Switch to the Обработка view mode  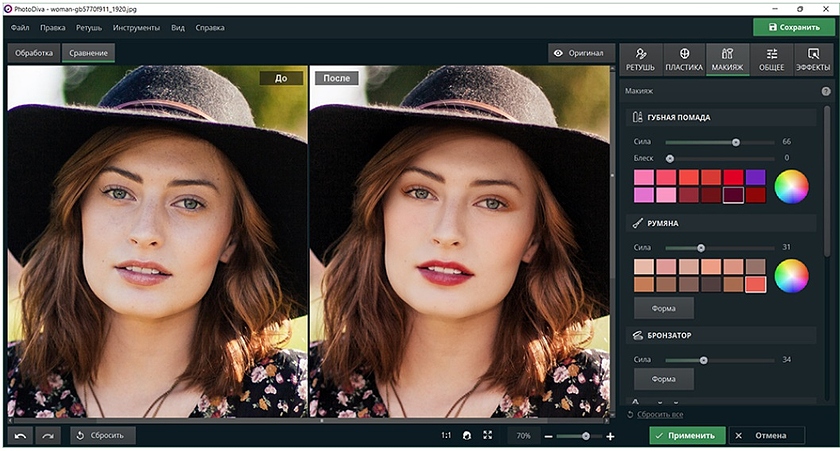(34, 53)
